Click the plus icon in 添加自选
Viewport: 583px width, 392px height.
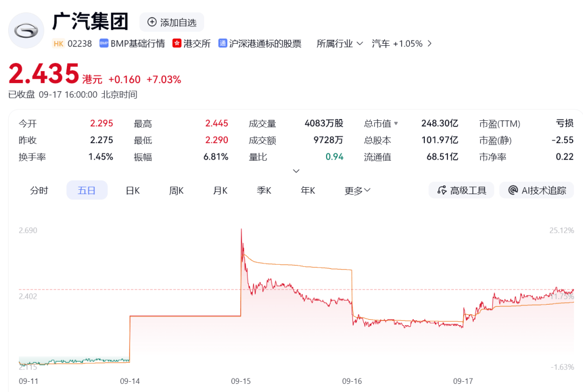point(152,22)
